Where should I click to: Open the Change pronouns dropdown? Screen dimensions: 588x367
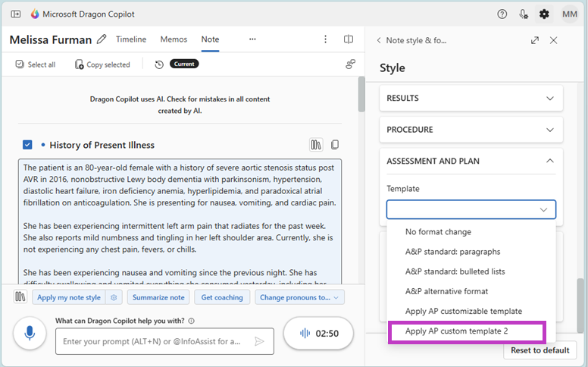pos(300,297)
